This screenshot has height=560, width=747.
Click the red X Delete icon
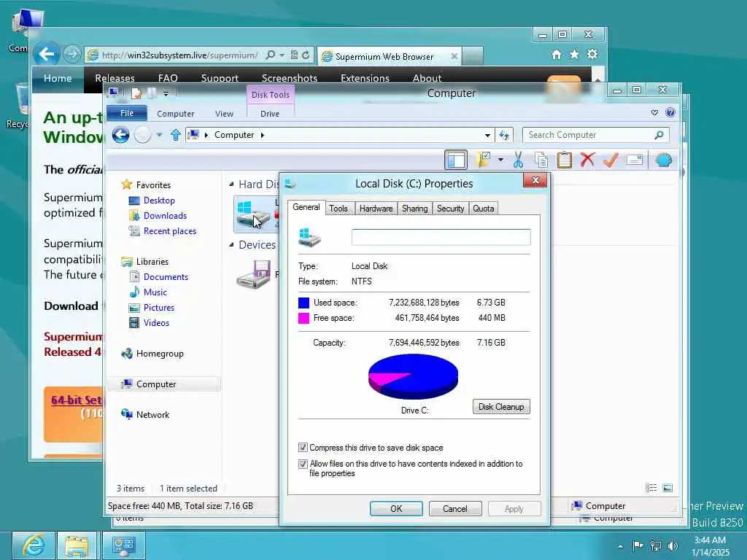coord(587,159)
